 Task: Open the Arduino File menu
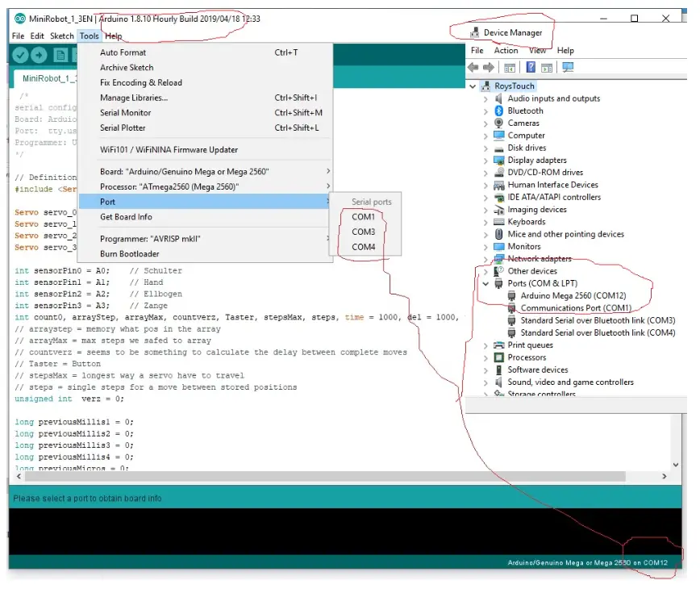click(19, 36)
